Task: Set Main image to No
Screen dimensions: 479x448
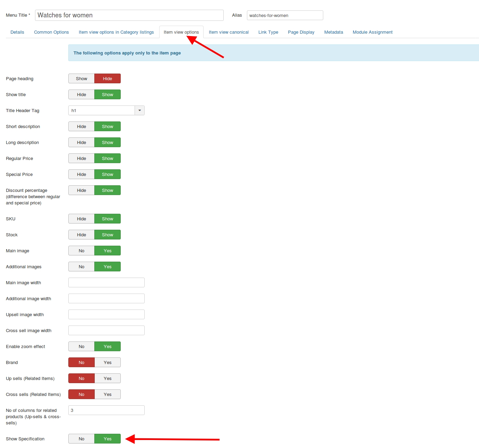Action: coord(82,251)
